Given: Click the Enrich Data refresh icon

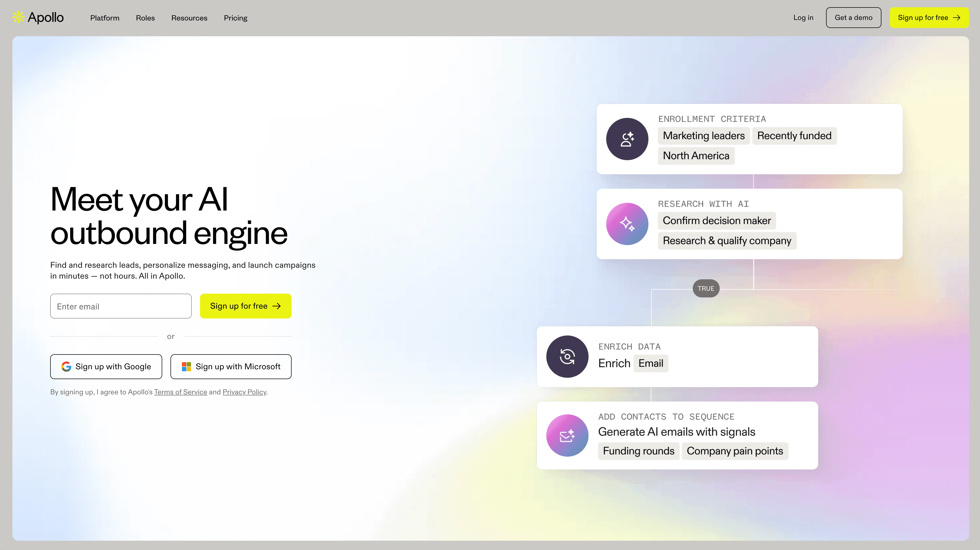Looking at the screenshot, I should tap(567, 357).
